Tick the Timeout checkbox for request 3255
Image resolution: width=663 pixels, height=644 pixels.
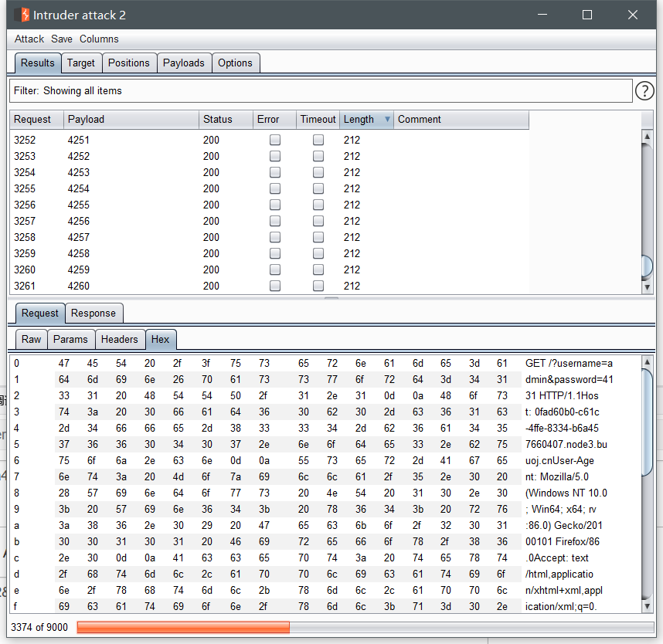pyautogui.click(x=318, y=189)
